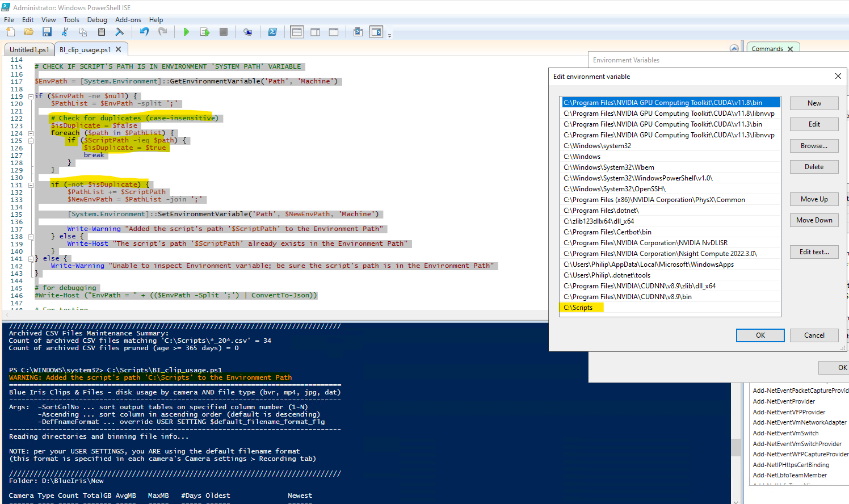Viewport: 849px width, 504px height.
Task: Select the CUDNN\v8.9\bin path entry
Action: point(671,297)
